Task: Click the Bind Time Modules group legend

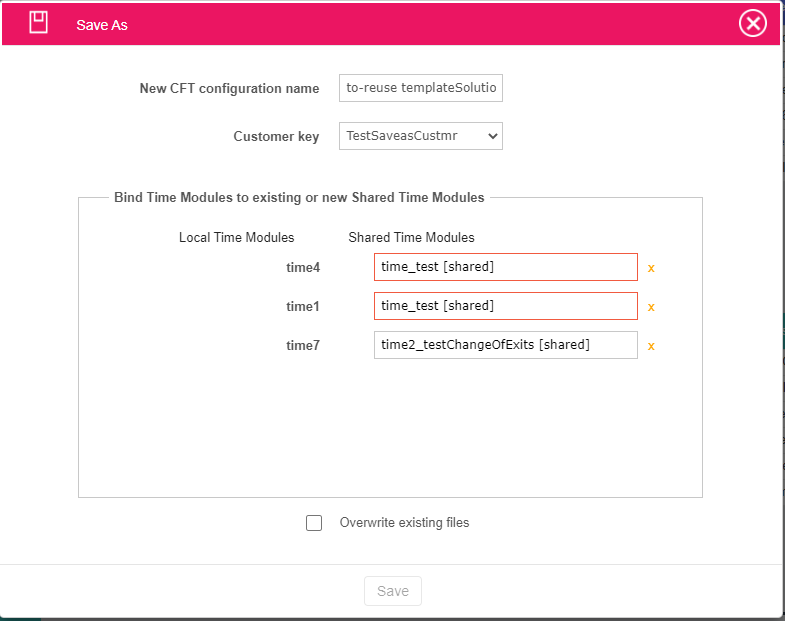Action: (299, 198)
